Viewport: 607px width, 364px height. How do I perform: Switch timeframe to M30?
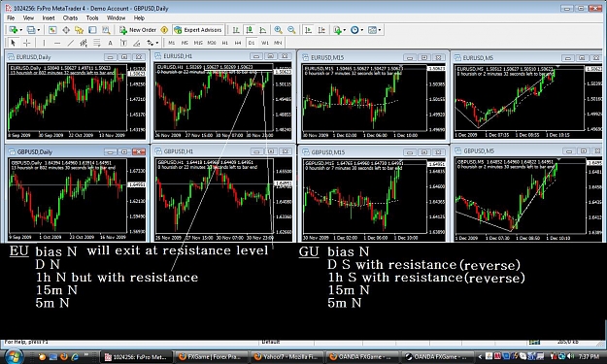[212, 43]
